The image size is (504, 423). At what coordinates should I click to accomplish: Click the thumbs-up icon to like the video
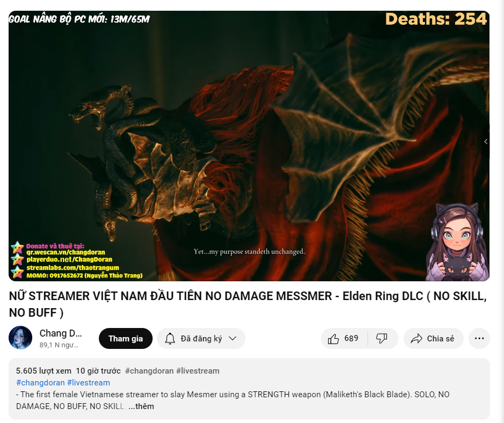point(334,338)
